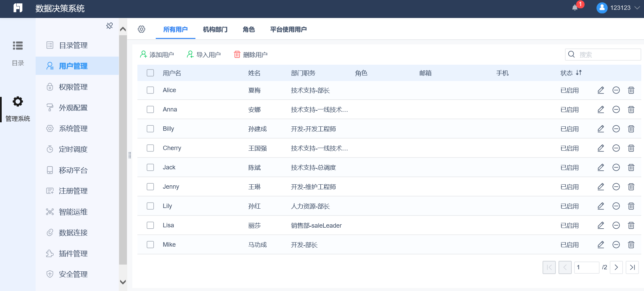The height and width of the screenshot is (291, 644).
Task: Delete user Anna with trash icon
Action: [x=631, y=109]
